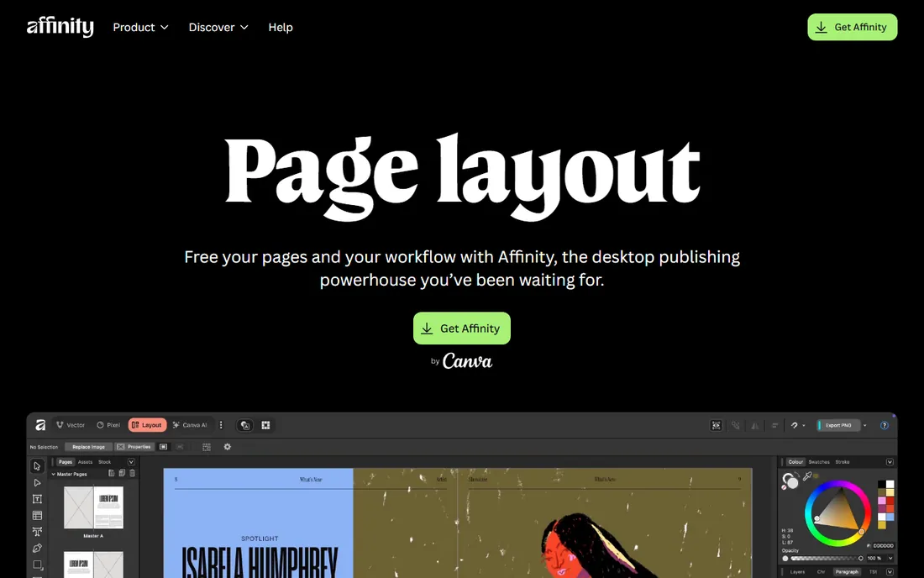The height and width of the screenshot is (578, 924).
Task: Pick the light blue colour swatch
Action: point(890,517)
